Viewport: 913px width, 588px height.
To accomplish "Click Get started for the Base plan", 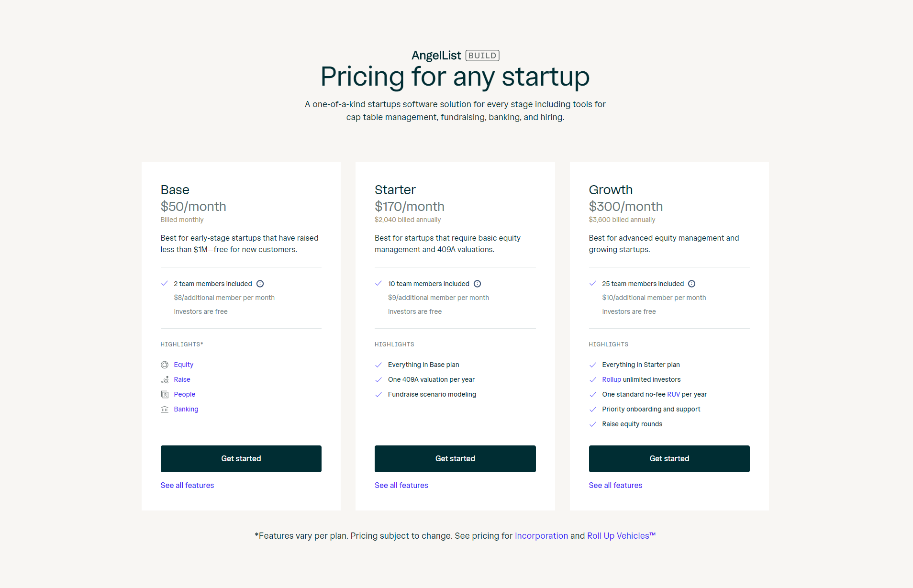I will pos(241,458).
